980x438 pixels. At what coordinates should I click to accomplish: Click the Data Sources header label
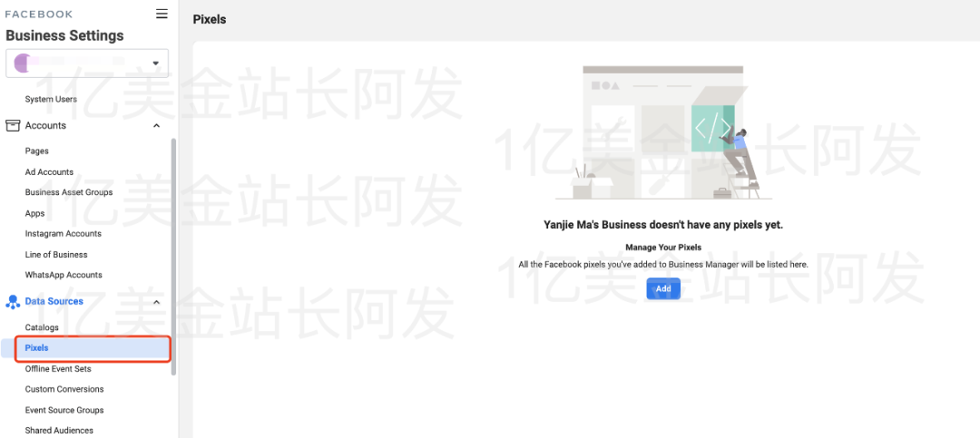point(54,302)
